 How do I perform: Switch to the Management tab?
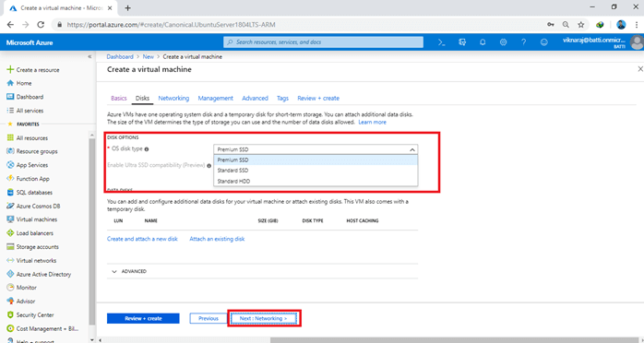point(216,99)
